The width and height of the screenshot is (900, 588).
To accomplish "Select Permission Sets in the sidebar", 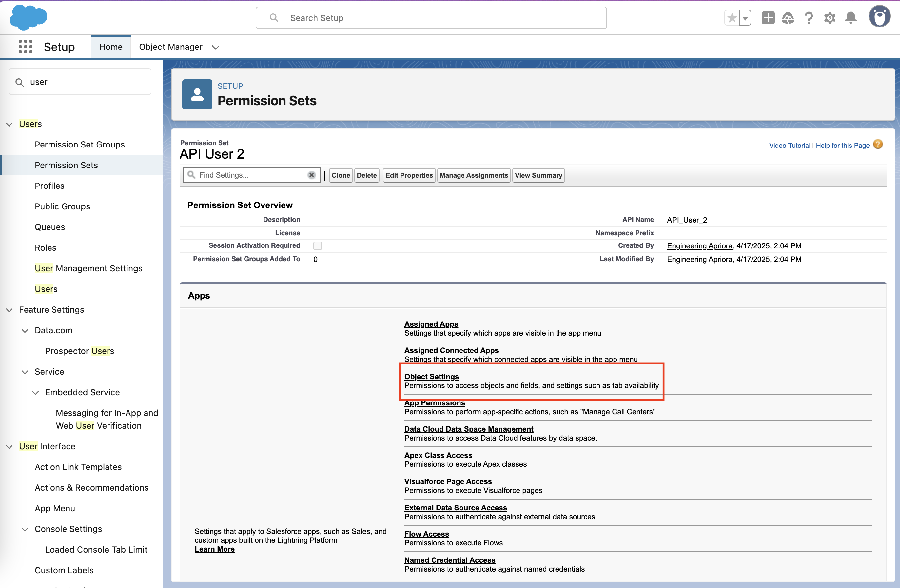I will point(66,165).
